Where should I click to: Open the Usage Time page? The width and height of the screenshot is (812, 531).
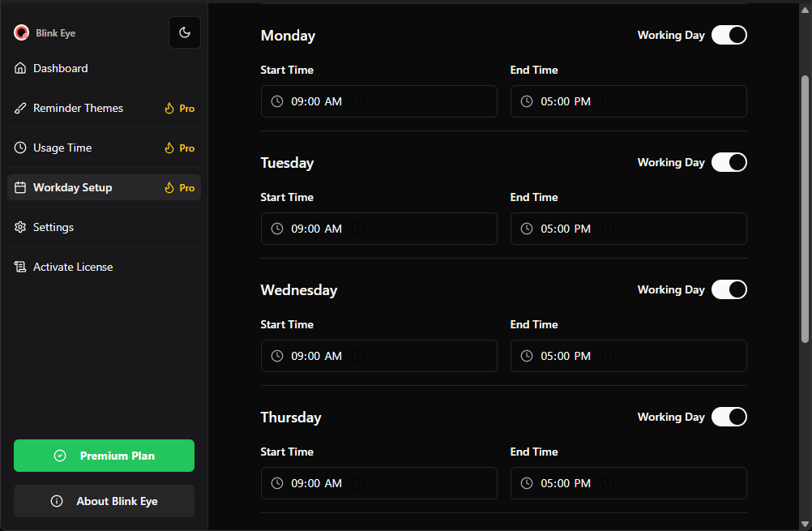click(x=63, y=148)
